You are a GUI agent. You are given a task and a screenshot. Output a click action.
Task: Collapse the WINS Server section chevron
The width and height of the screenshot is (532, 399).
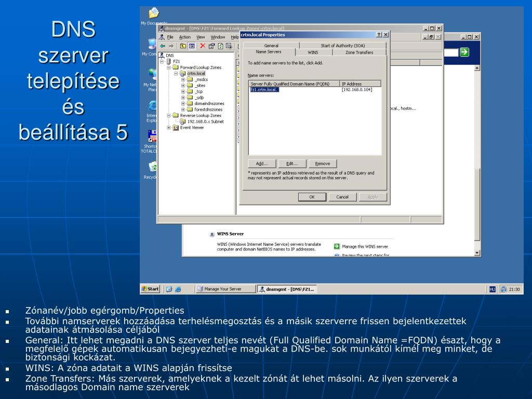(x=212, y=234)
